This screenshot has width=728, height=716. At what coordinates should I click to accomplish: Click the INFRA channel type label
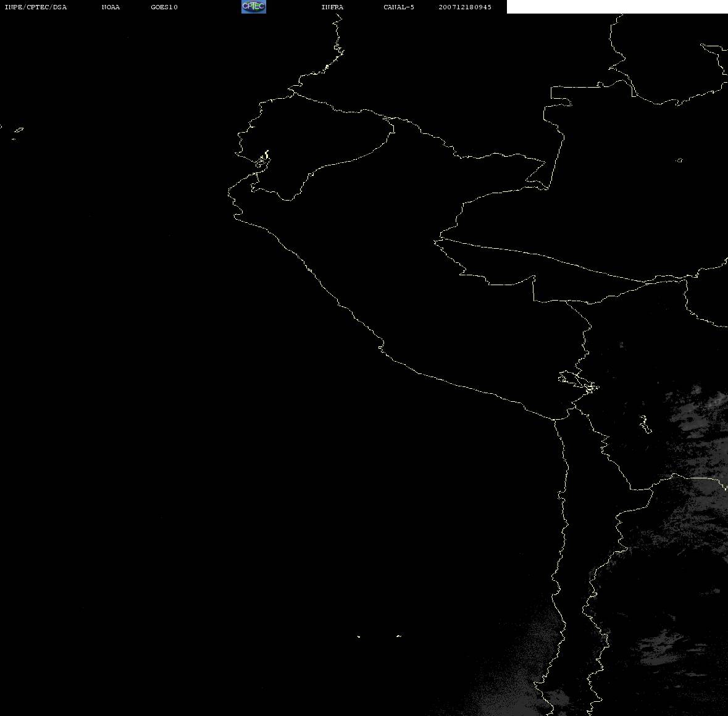[x=332, y=7]
